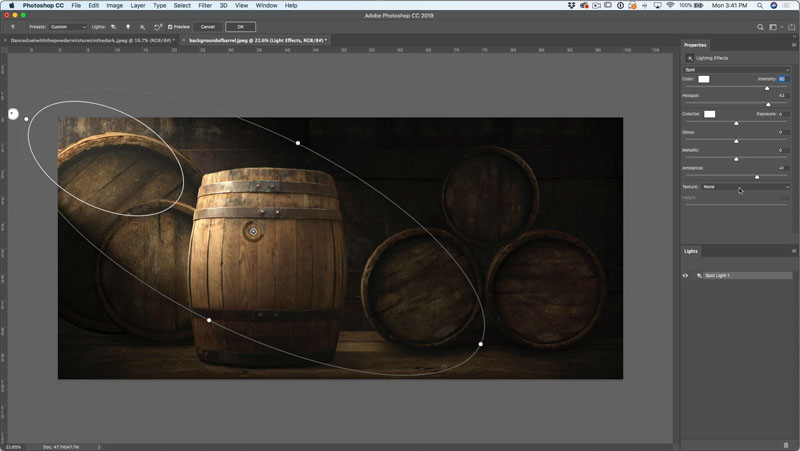Click the OK button

click(x=240, y=27)
